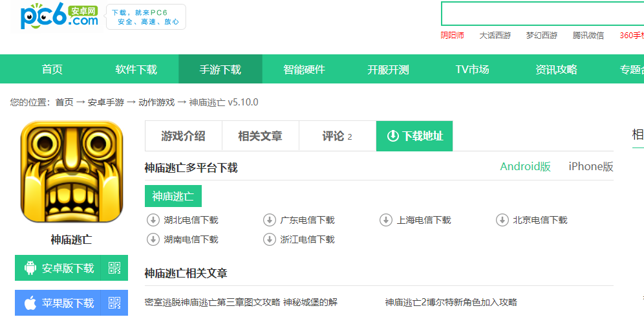Click the 广东电信下载 link
This screenshot has width=644, height=317.
307,220
